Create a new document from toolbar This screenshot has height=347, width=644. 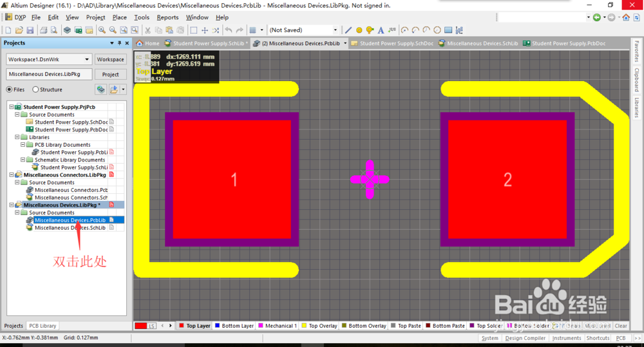(x=8, y=30)
